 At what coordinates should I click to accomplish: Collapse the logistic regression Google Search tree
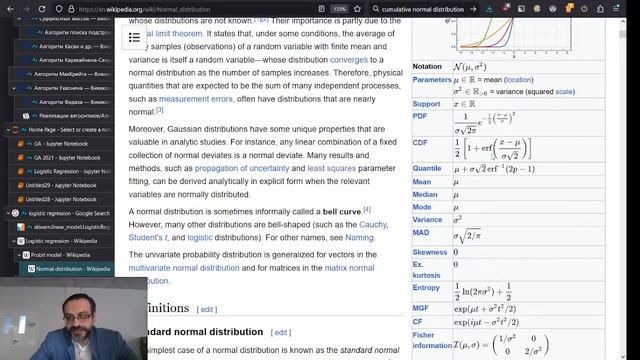click(x=8, y=213)
